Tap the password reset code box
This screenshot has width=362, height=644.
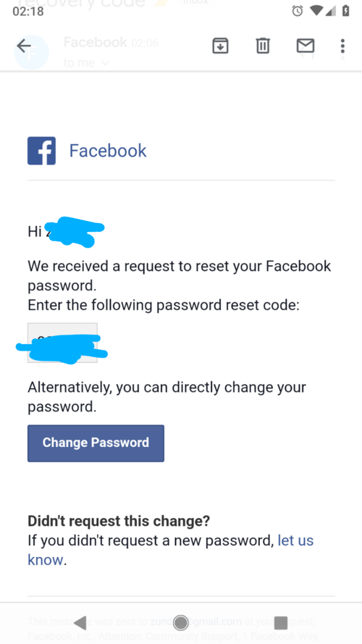[x=62, y=343]
